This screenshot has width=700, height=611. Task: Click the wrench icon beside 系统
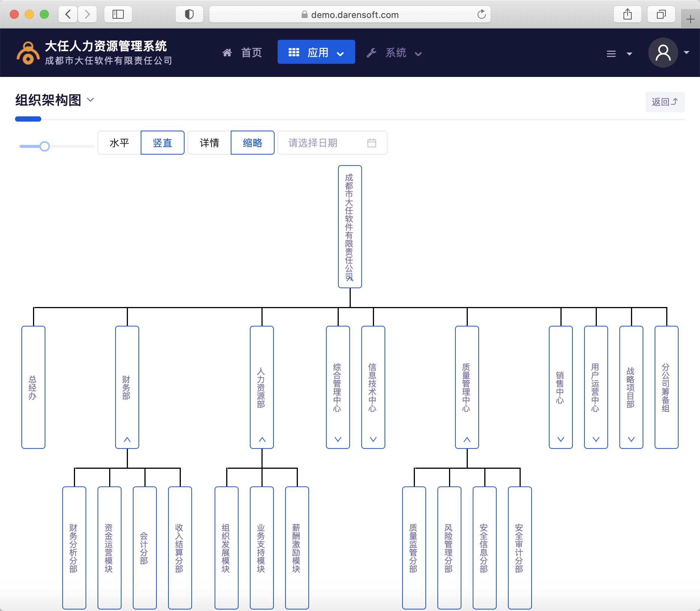(371, 53)
